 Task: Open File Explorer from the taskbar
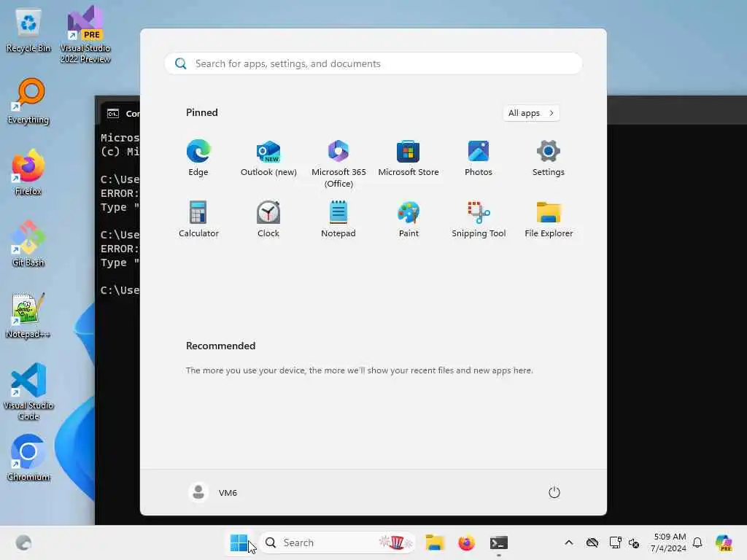tap(435, 542)
